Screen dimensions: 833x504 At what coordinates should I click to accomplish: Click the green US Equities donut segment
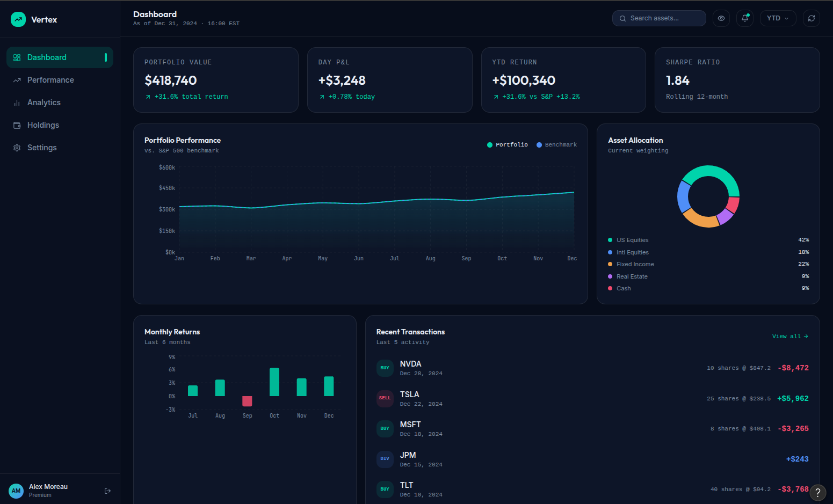coord(717,172)
